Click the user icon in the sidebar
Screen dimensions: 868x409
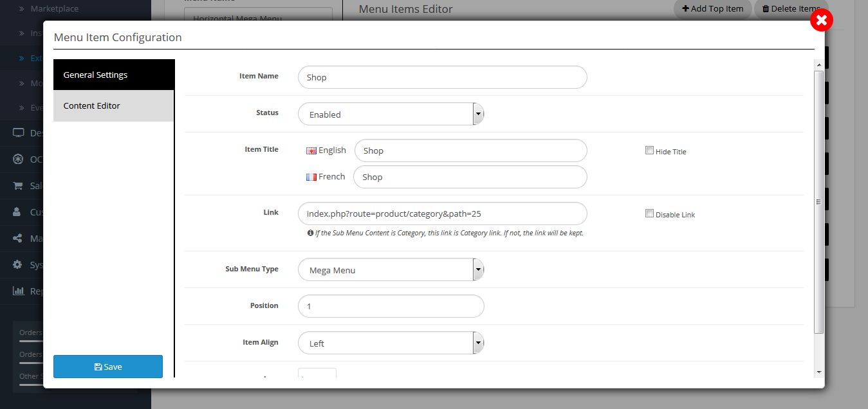click(x=18, y=212)
